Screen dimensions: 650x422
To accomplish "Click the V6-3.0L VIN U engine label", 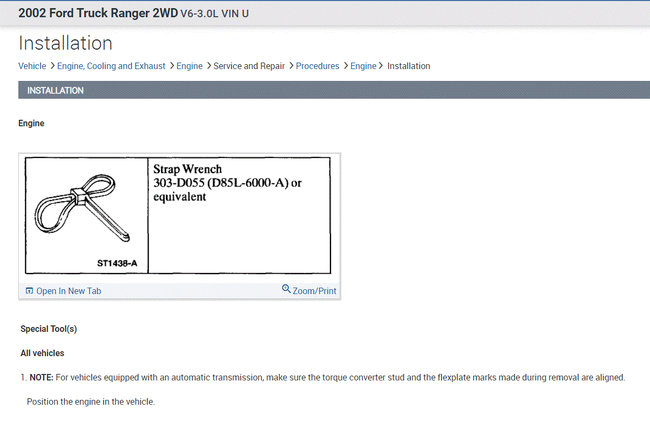I will (214, 14).
